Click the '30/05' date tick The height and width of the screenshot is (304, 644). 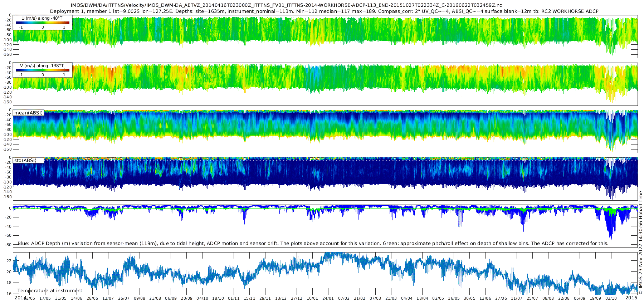pyautogui.click(x=470, y=299)
